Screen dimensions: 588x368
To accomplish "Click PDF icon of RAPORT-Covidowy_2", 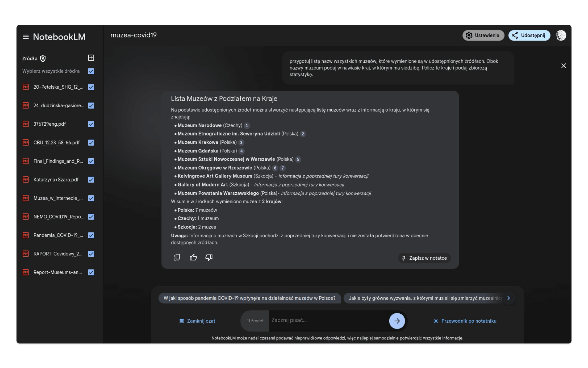I will (26, 254).
